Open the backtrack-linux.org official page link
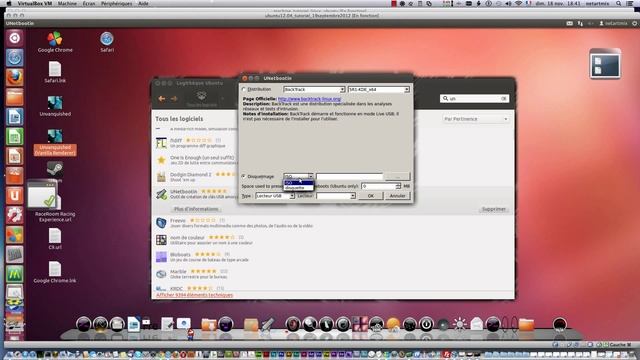The image size is (640, 360). click(x=309, y=99)
